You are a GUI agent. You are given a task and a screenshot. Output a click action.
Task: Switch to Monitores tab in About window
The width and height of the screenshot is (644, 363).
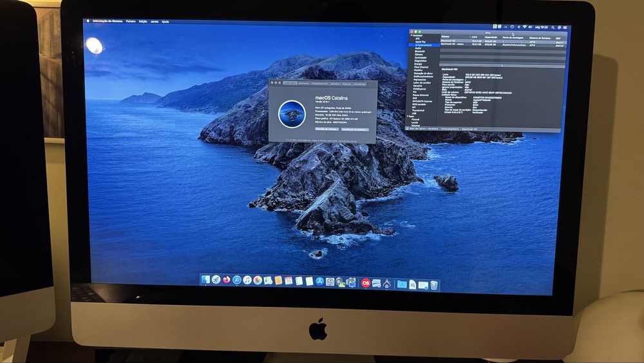[x=304, y=83]
